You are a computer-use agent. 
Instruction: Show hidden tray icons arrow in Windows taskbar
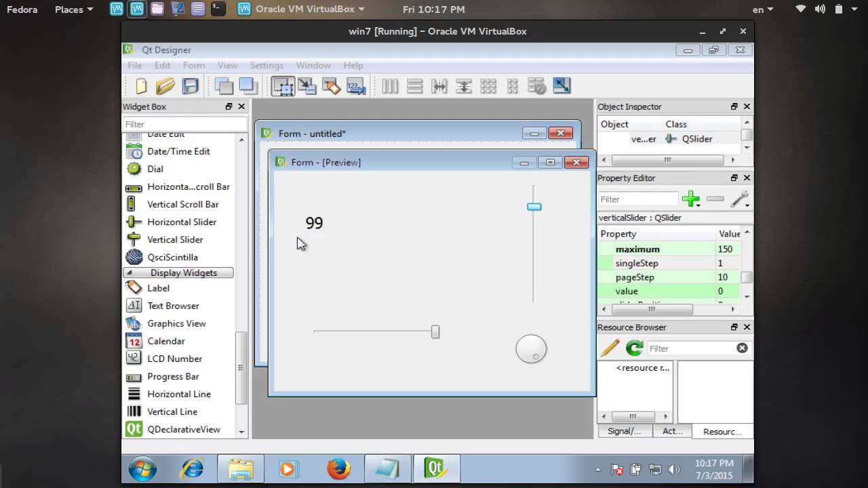pyautogui.click(x=597, y=469)
